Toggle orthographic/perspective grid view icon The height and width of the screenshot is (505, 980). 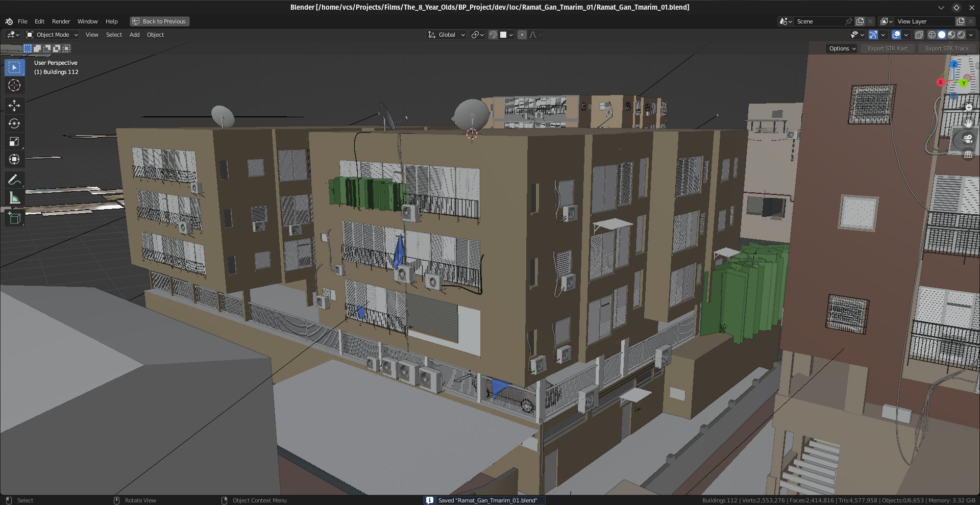point(968,155)
